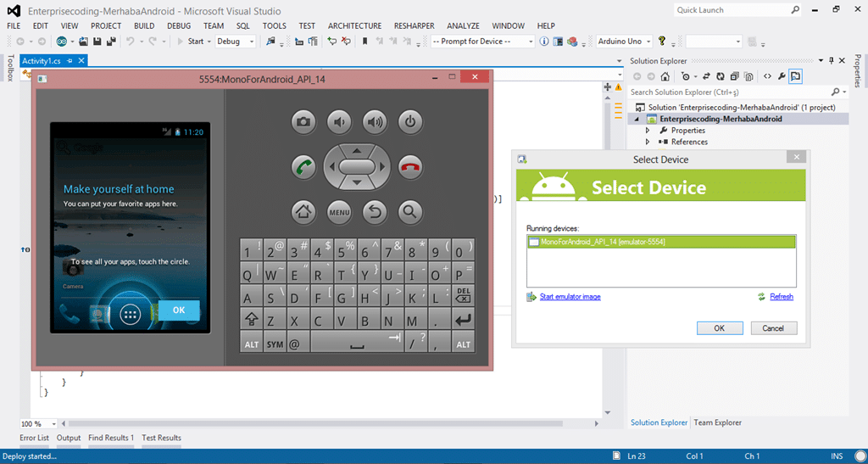Click the Refresh link in Select Device

[x=782, y=297]
